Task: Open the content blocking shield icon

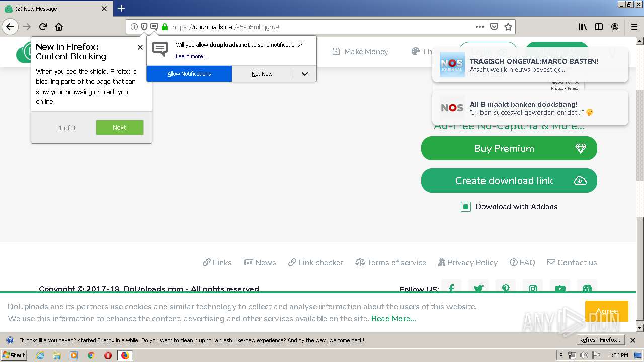Action: pyautogui.click(x=144, y=27)
